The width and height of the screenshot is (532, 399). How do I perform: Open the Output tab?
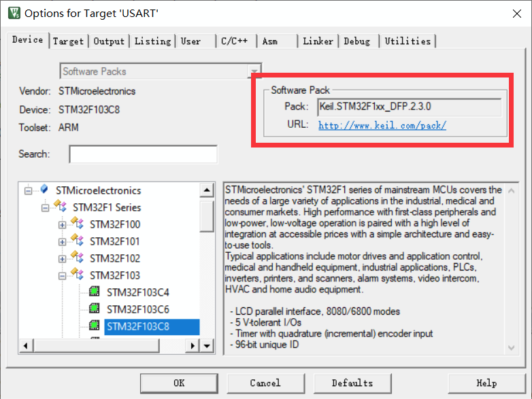click(109, 41)
